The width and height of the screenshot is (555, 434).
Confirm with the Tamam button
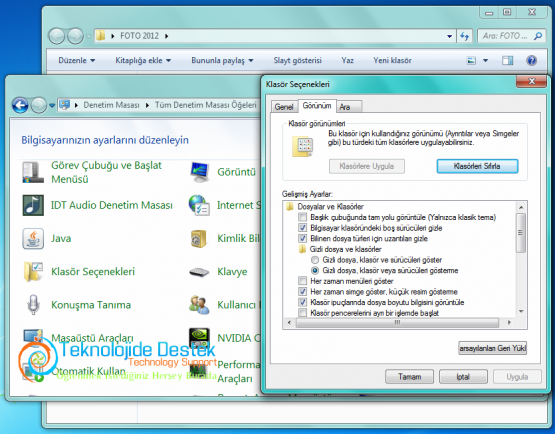coord(410,377)
